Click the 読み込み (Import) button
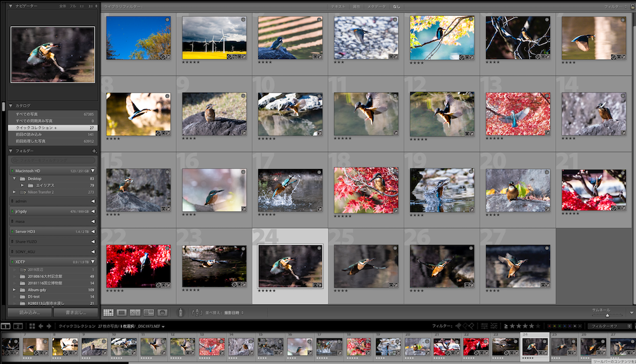The height and width of the screenshot is (364, 636). (x=29, y=313)
